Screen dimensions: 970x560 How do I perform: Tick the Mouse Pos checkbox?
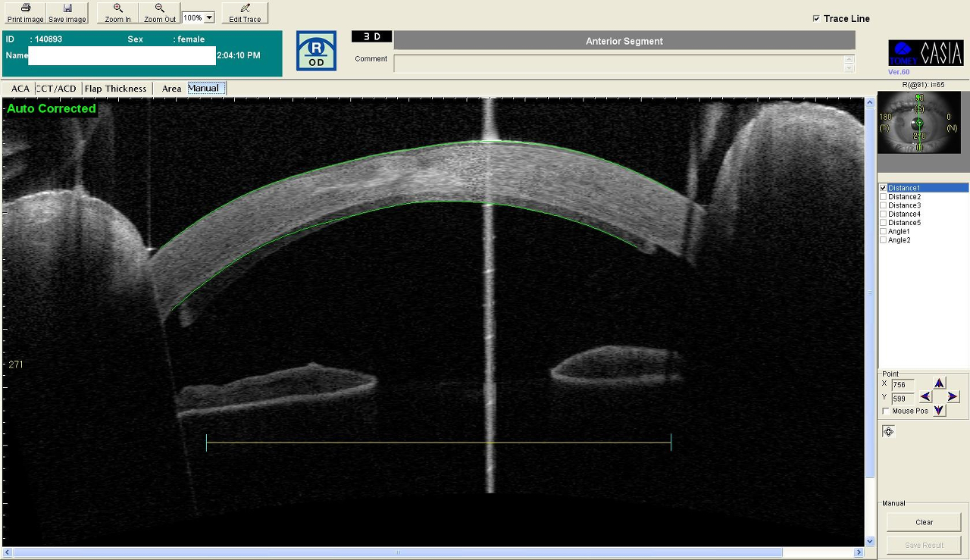[x=886, y=411]
